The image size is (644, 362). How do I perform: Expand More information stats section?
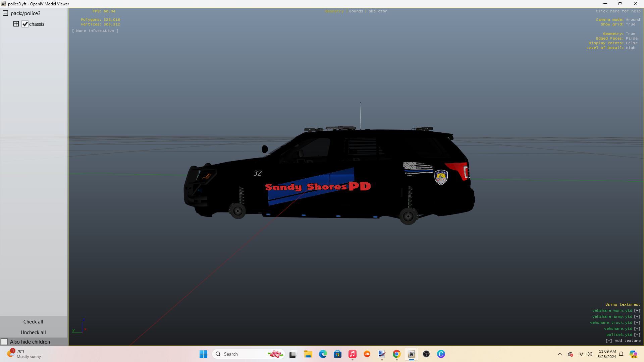pyautogui.click(x=95, y=31)
